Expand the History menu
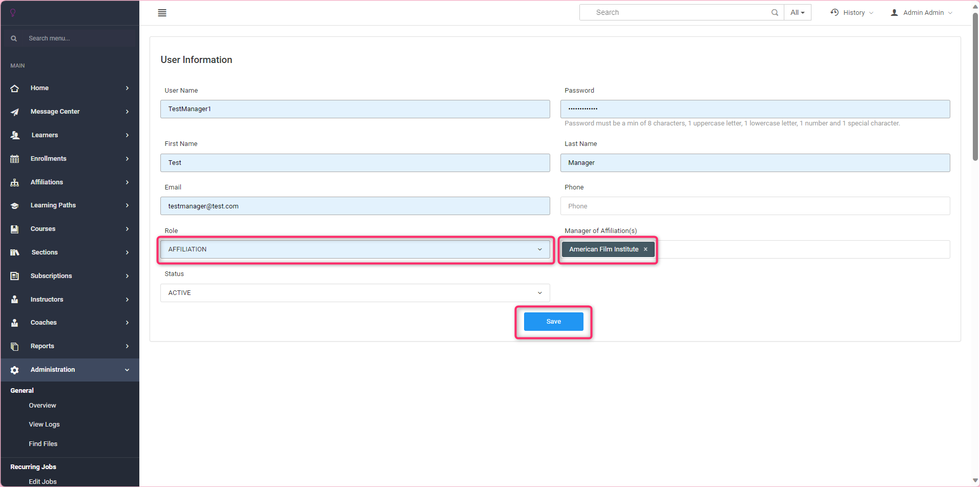This screenshot has width=980, height=487. [852, 13]
